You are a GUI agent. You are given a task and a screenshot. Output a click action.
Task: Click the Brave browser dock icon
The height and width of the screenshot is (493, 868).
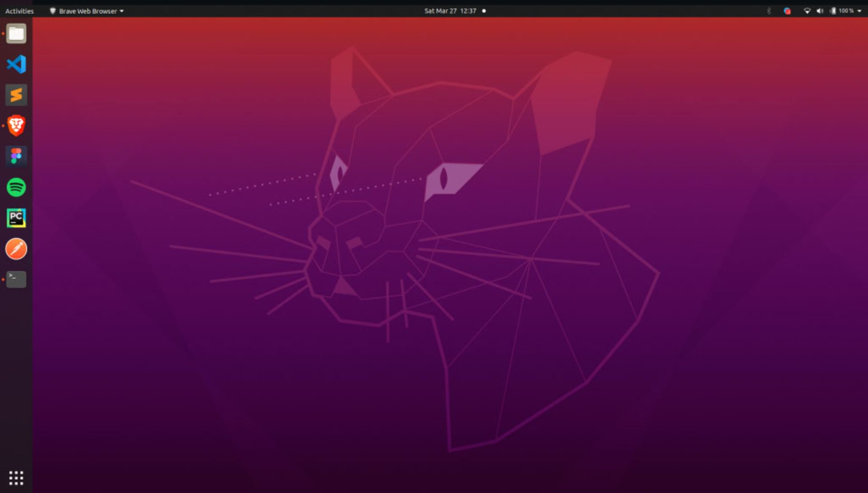coord(16,126)
